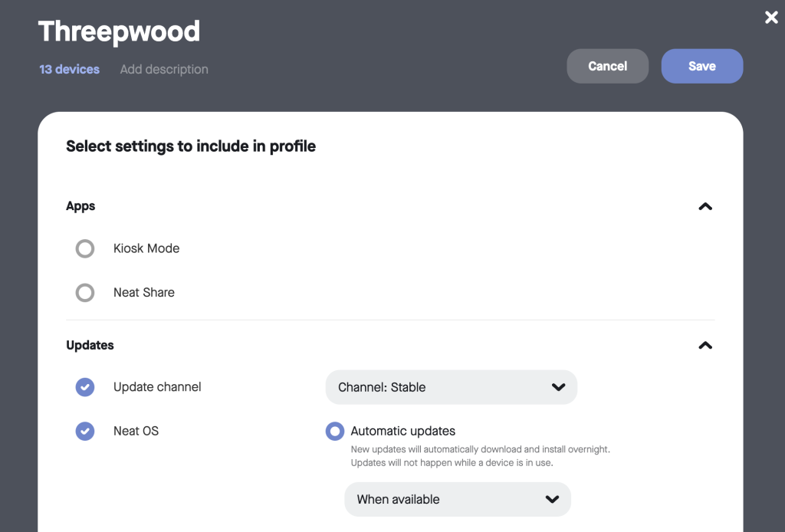This screenshot has height=532, width=785.
Task: Enable the Kiosk Mode setting
Action: (84, 248)
